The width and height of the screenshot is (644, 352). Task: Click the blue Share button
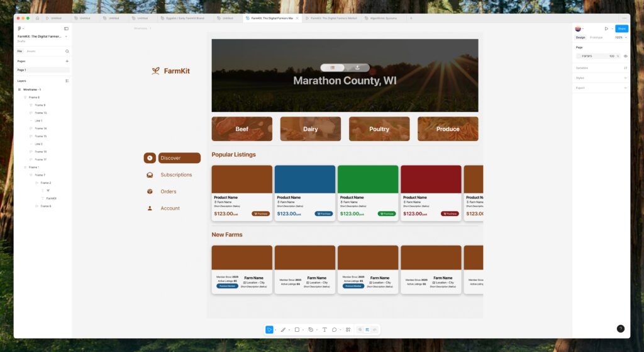pos(621,28)
